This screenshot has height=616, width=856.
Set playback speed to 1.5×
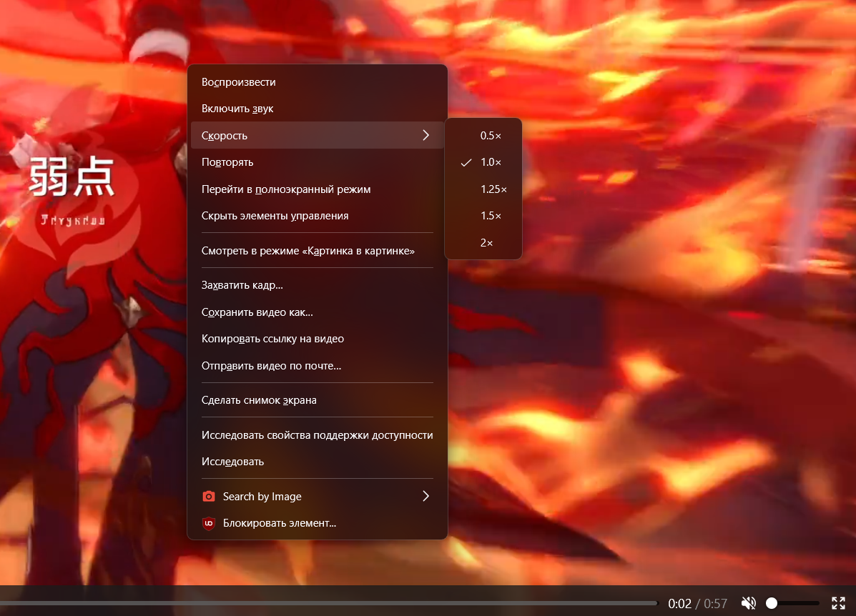coord(483,216)
